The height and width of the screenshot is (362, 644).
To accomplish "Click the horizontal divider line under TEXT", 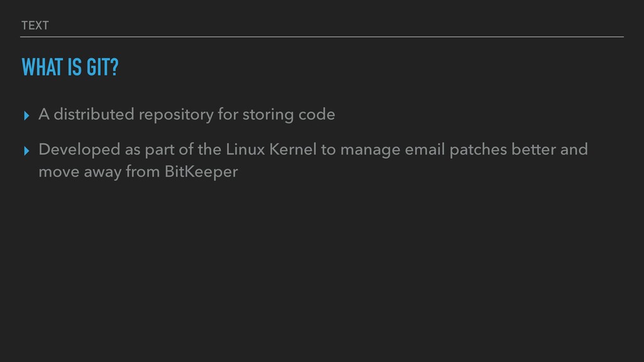I will tap(322, 37).
